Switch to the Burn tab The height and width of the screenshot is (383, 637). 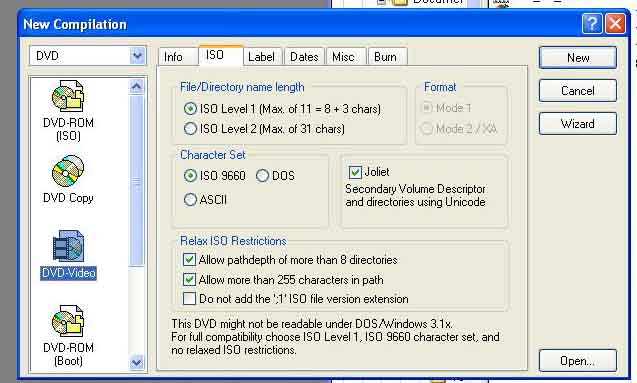386,57
